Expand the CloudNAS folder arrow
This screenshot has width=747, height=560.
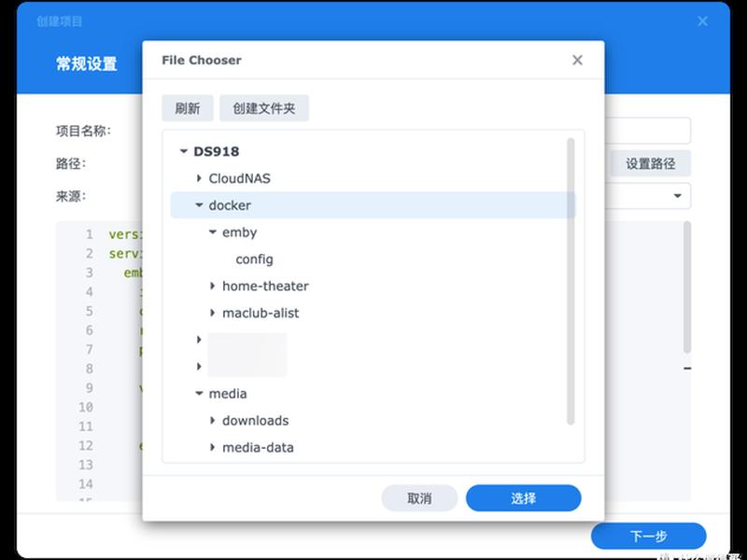(x=199, y=178)
